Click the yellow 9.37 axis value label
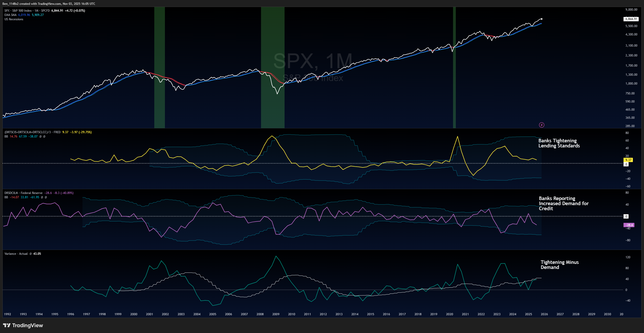 coord(628,160)
